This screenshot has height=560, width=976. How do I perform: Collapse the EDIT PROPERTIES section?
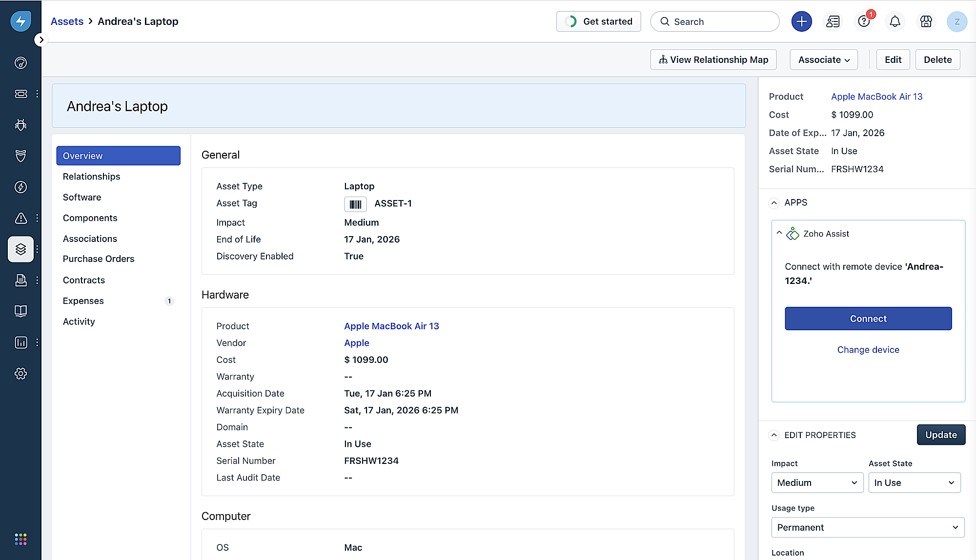[x=774, y=435]
